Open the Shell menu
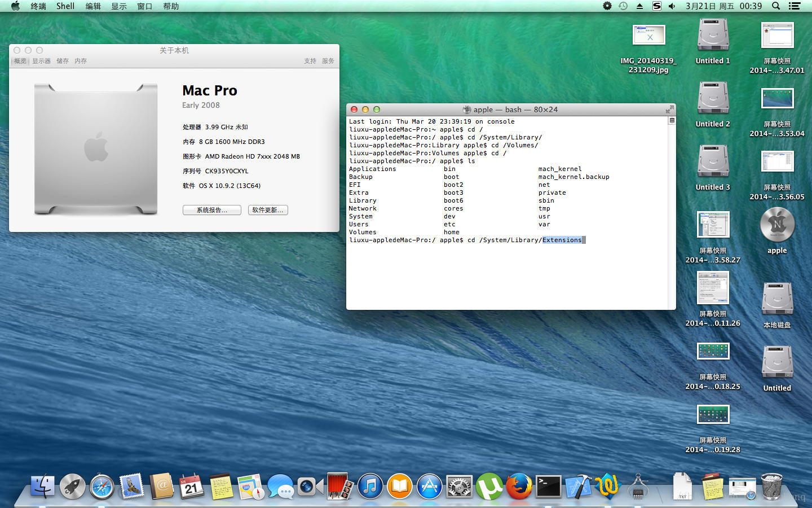Image resolution: width=812 pixels, height=508 pixels. pos(65,6)
